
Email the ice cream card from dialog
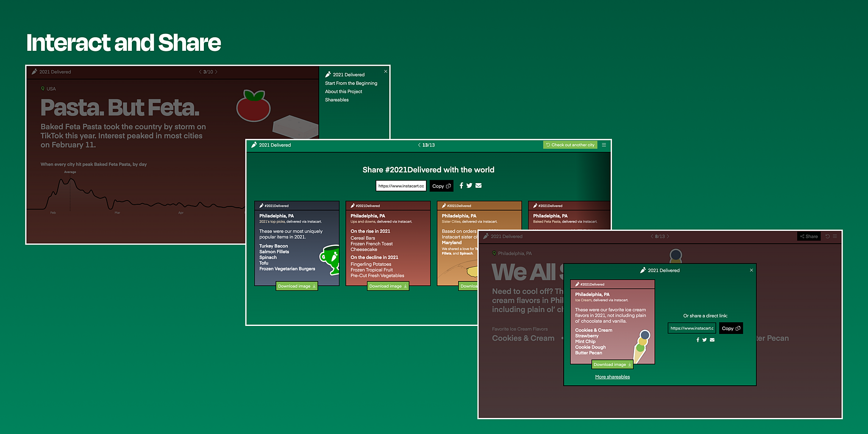pos(712,340)
